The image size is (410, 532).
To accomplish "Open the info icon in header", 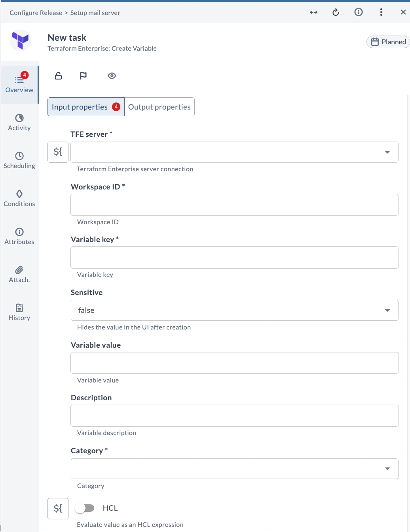I will point(359,12).
